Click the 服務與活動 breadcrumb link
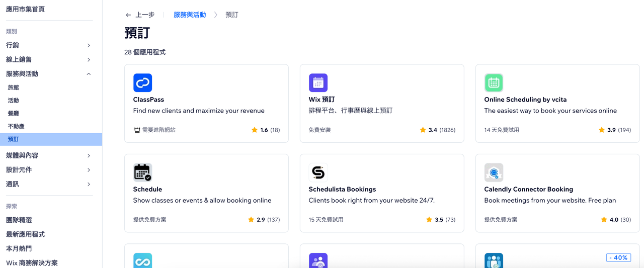644x268 pixels. coord(190,15)
